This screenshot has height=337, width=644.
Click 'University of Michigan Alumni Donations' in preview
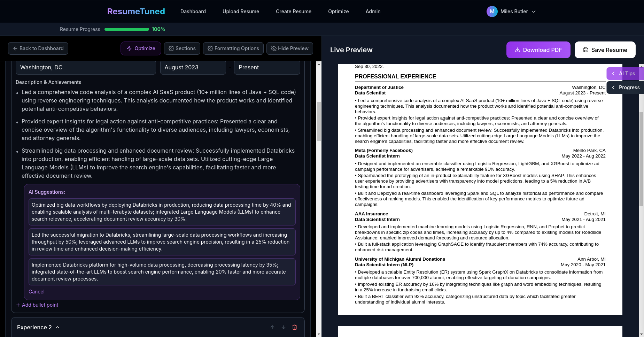pos(400,259)
